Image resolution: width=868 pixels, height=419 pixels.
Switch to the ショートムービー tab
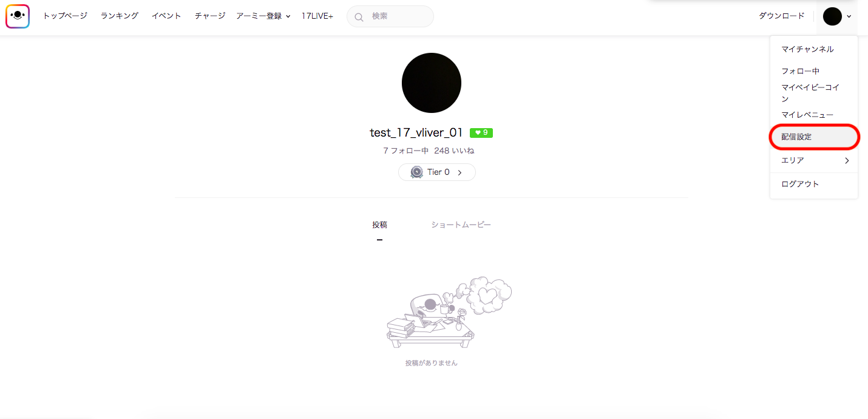point(461,225)
